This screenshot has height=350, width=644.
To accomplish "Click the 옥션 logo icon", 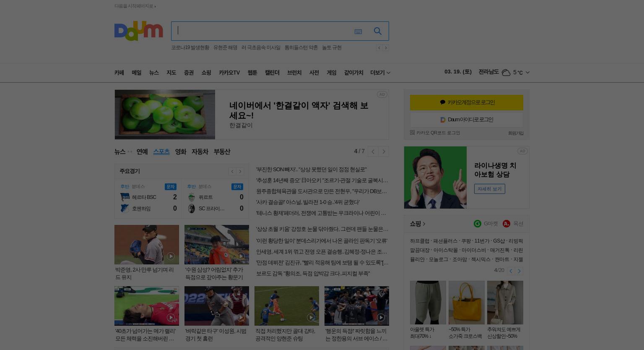I will coord(506,224).
